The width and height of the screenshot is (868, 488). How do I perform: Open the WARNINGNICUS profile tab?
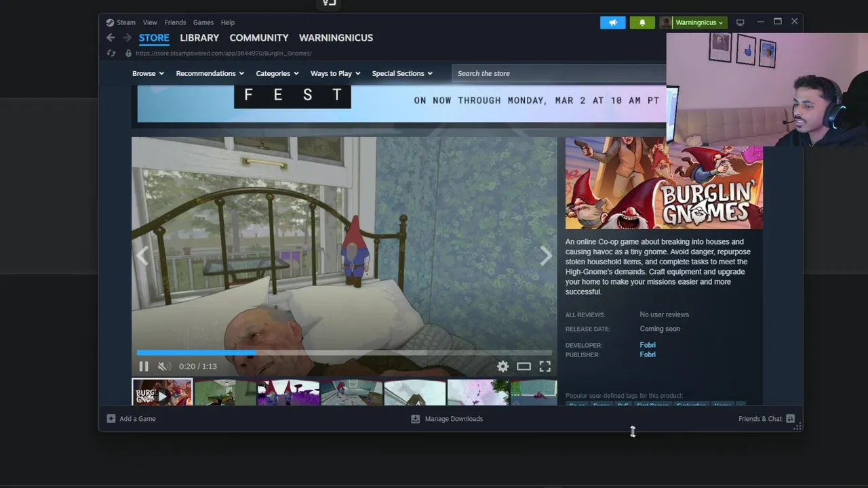point(336,38)
